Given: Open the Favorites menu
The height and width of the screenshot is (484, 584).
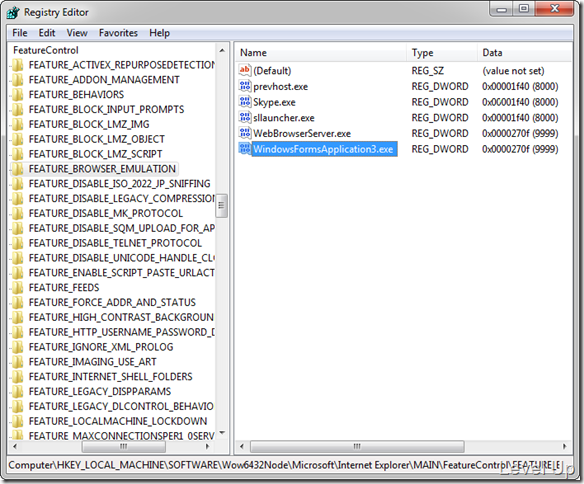Looking at the screenshot, I should pos(118,33).
